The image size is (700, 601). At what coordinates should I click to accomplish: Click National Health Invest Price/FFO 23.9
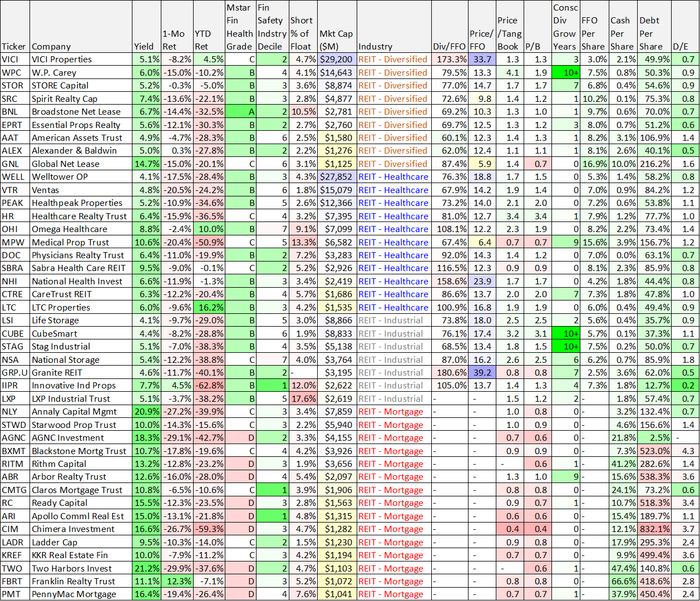482,282
